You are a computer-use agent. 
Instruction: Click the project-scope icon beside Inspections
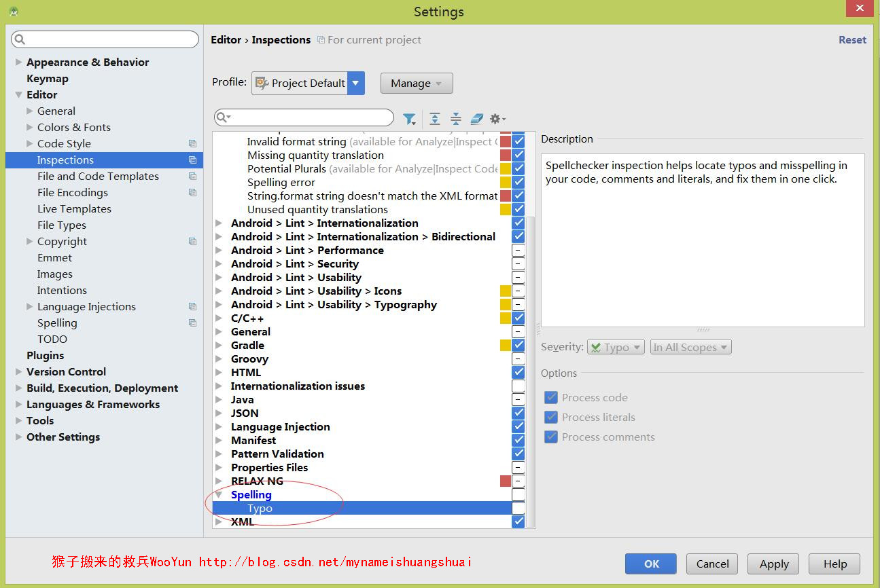[x=192, y=160]
